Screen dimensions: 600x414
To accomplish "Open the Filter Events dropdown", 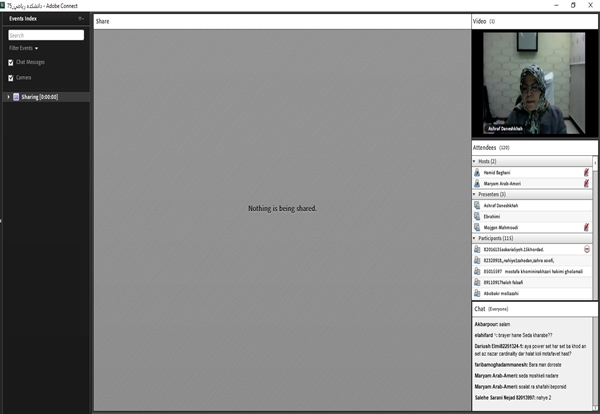I will tap(23, 48).
